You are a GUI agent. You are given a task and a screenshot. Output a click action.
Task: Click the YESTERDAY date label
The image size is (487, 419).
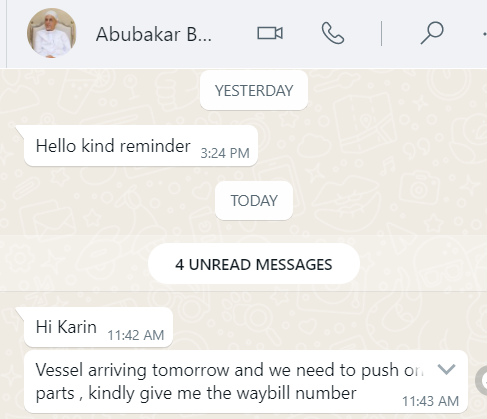click(x=254, y=90)
